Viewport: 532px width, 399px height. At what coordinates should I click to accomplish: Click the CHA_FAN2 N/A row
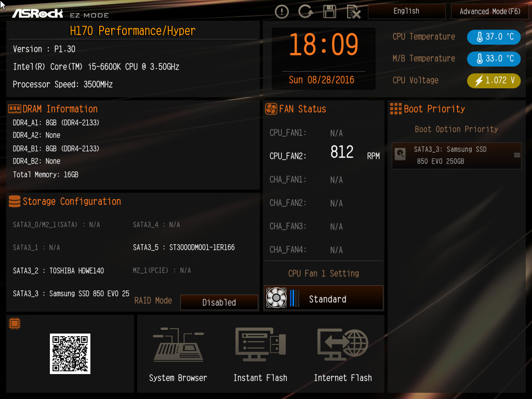(x=306, y=203)
